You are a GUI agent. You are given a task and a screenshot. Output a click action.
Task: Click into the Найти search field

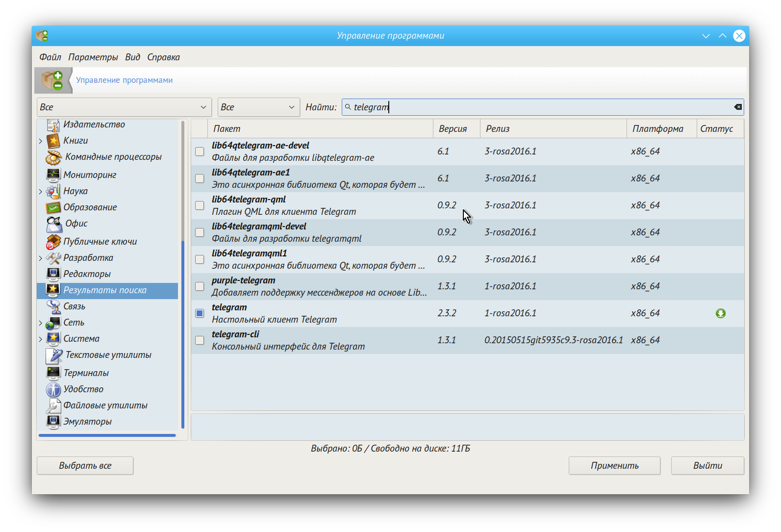coord(543,107)
